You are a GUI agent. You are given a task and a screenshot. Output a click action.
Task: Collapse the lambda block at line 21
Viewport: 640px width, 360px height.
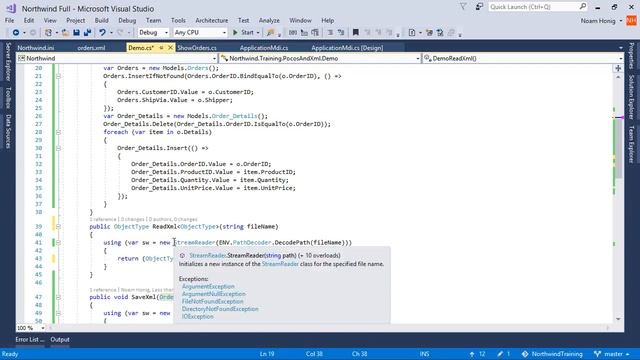pyautogui.click(x=58, y=76)
